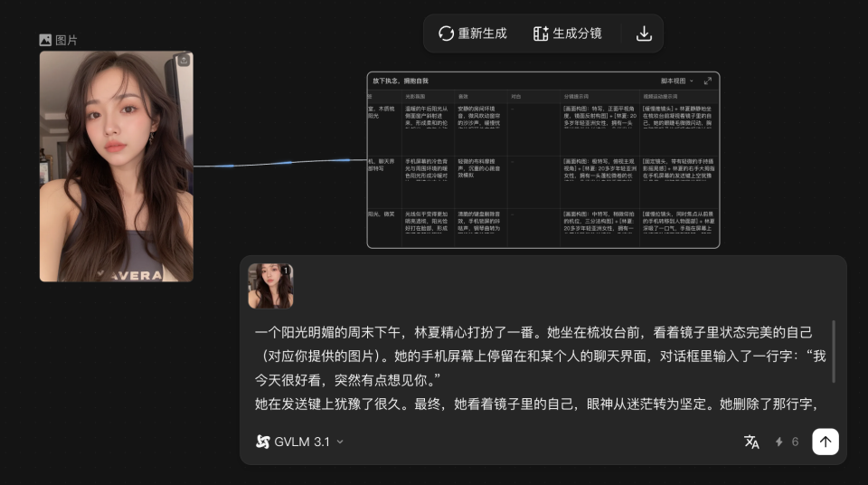
Task: Click the lightning credits icon
Action: (778, 442)
